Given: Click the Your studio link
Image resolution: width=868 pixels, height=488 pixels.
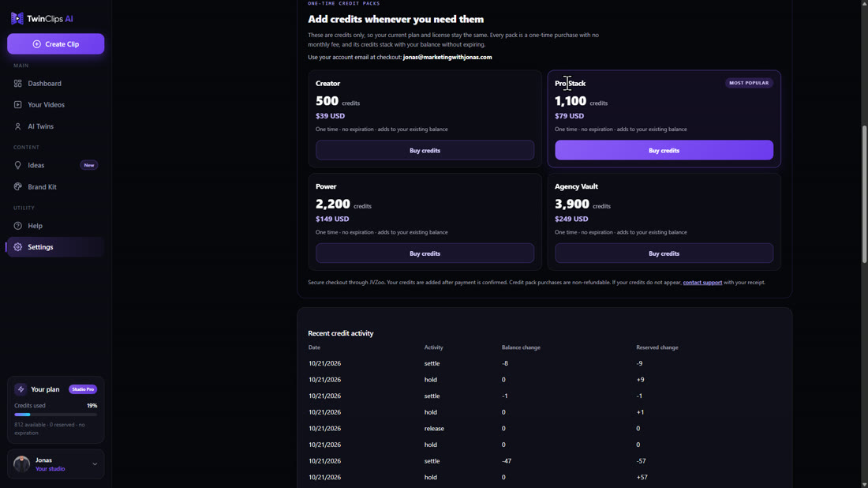Looking at the screenshot, I should pos(50,468).
